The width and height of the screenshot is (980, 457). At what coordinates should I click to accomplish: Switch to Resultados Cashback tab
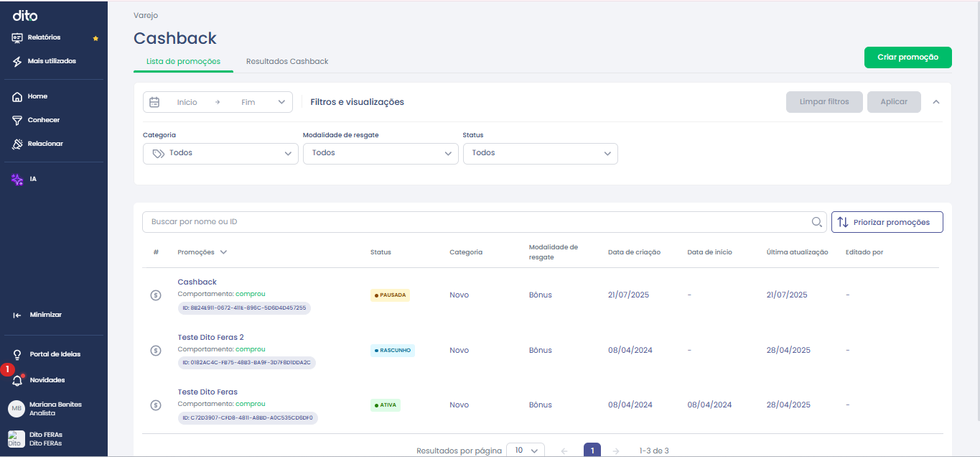287,62
